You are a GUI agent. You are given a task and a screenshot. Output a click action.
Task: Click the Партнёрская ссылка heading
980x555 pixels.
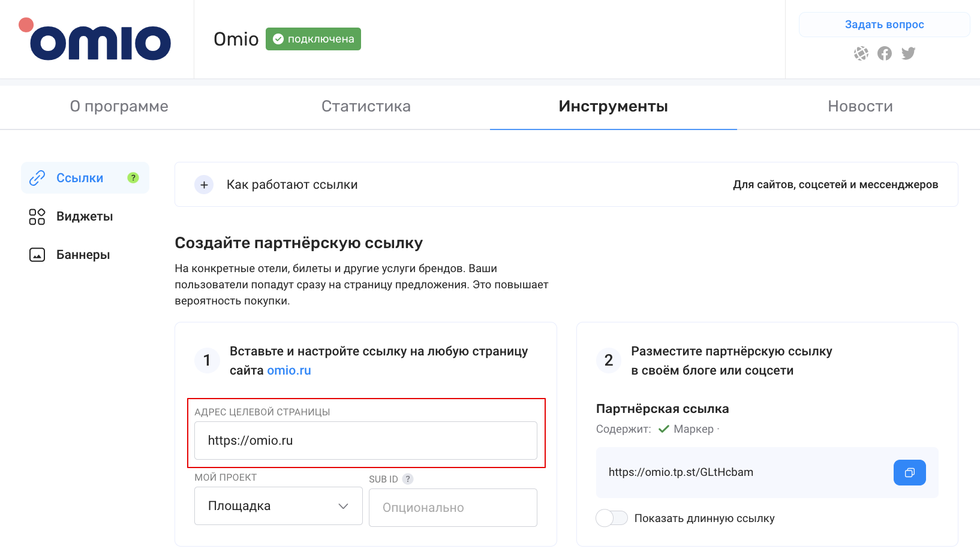pos(662,409)
